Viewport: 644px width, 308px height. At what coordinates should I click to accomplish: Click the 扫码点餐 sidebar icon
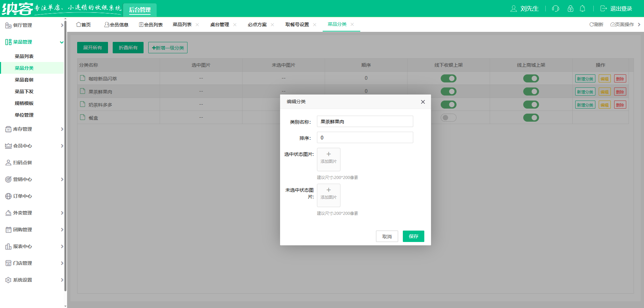(8, 163)
